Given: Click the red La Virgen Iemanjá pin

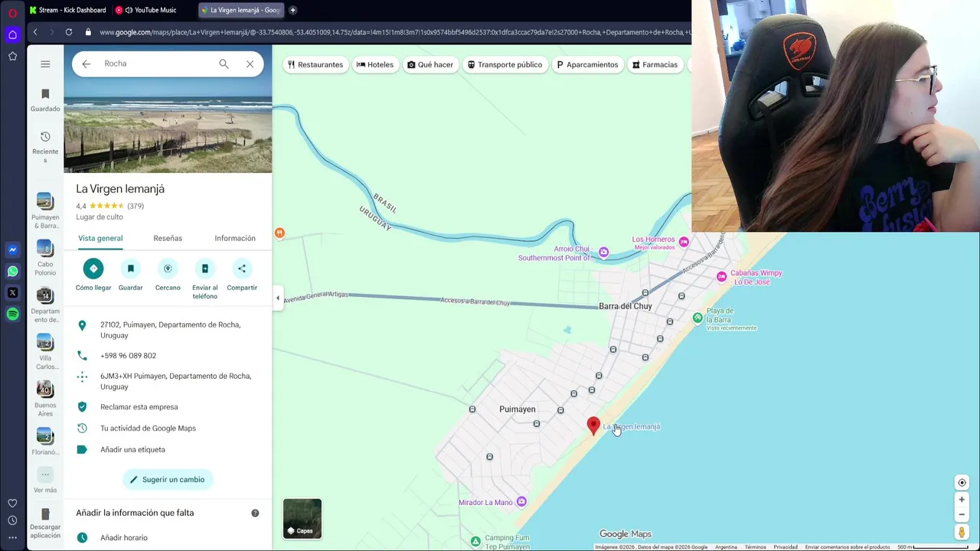Looking at the screenshot, I should point(593,425).
